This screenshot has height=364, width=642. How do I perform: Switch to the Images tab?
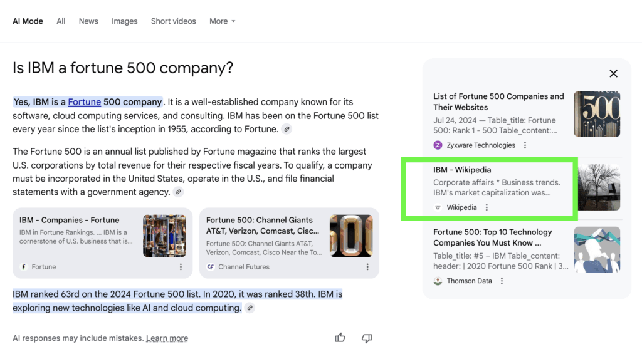[x=124, y=21]
